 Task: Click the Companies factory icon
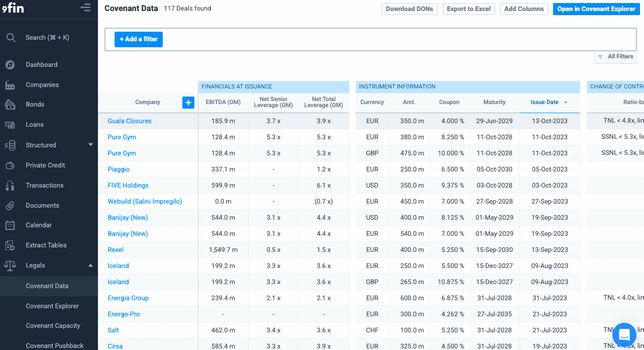[10, 85]
